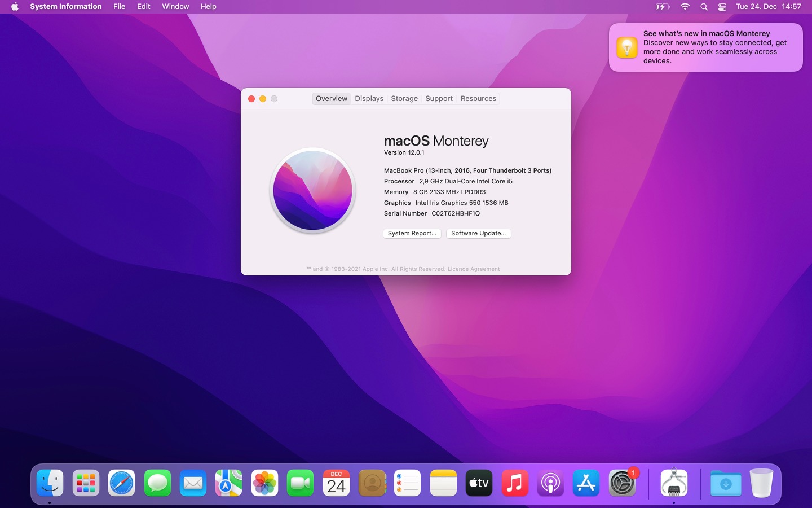812x508 pixels.
Task: Select the Overview tab
Action: [332, 98]
